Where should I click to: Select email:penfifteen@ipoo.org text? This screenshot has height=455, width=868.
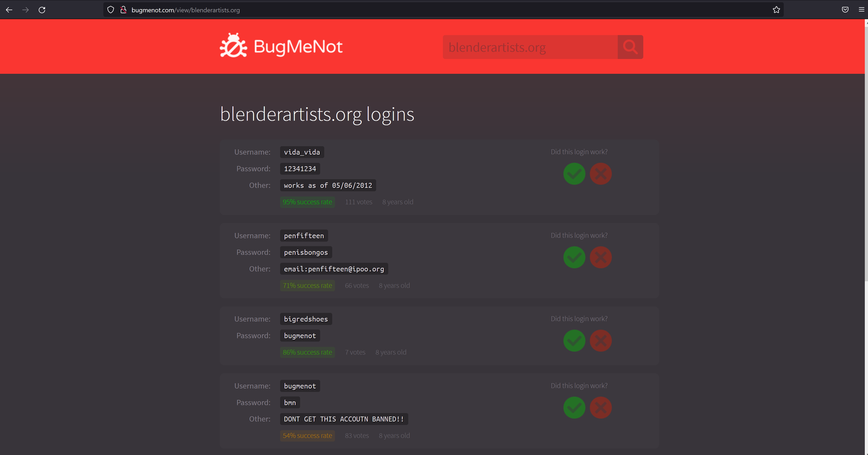point(334,269)
